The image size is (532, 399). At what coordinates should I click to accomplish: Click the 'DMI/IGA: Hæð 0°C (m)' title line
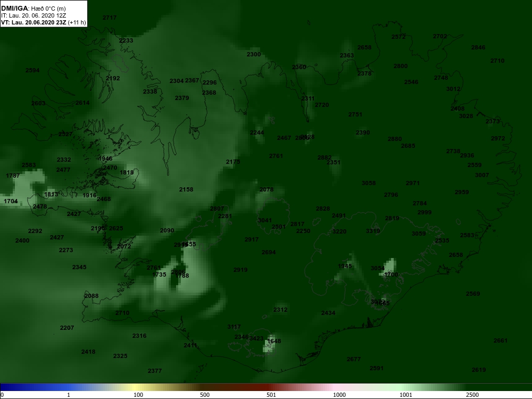pyautogui.click(x=34, y=9)
